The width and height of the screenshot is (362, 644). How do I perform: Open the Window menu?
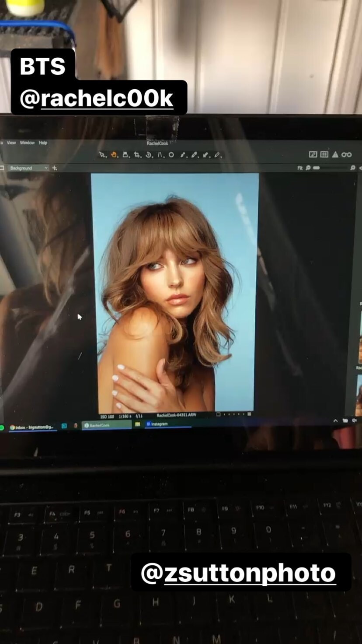(27, 143)
